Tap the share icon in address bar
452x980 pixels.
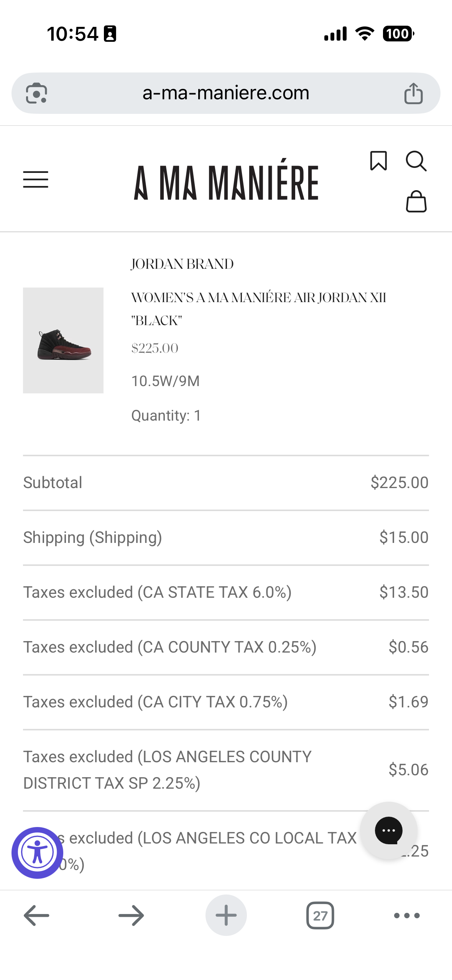point(413,93)
